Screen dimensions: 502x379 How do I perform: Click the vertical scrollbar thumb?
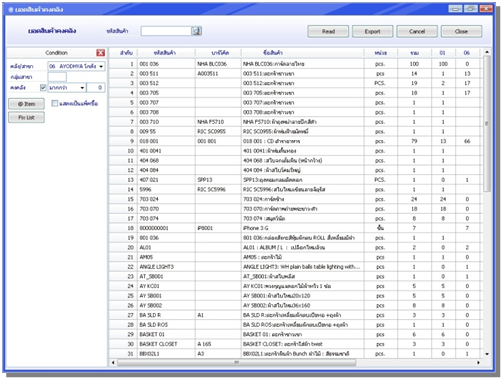coord(487,123)
